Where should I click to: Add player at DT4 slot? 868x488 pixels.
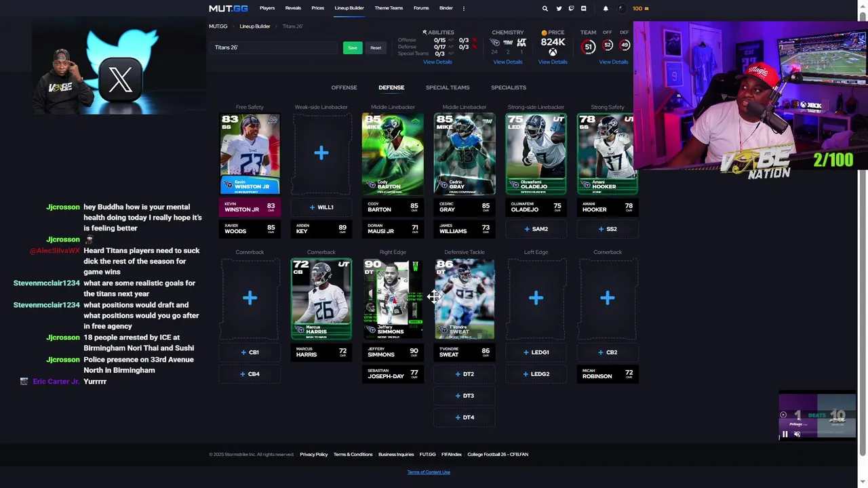(465, 418)
